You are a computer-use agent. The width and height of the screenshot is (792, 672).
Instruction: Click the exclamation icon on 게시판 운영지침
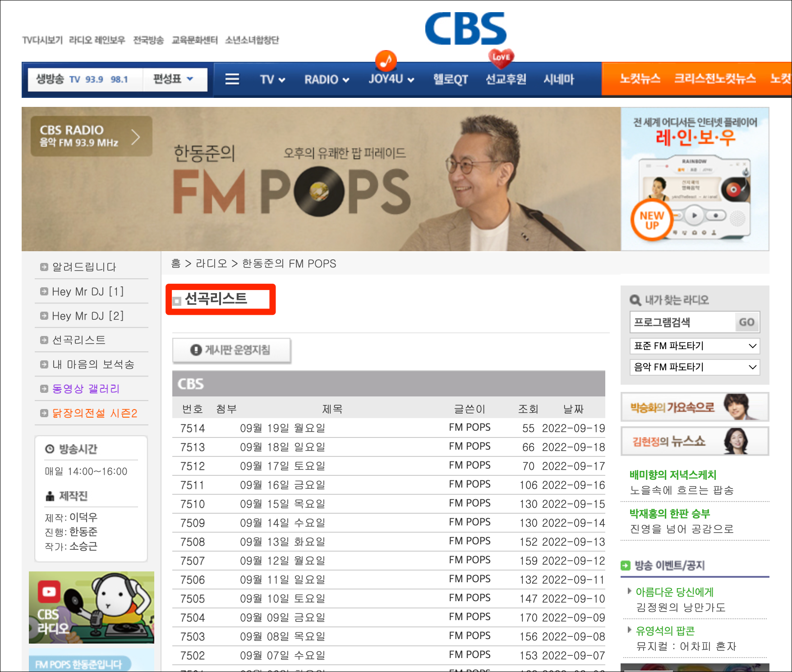click(196, 350)
